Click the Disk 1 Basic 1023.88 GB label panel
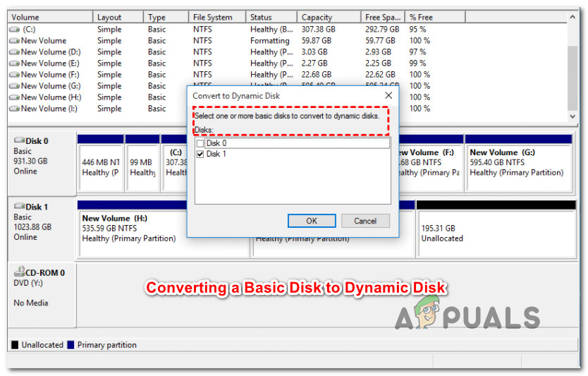Screen dimensions: 588x376 tap(42, 229)
